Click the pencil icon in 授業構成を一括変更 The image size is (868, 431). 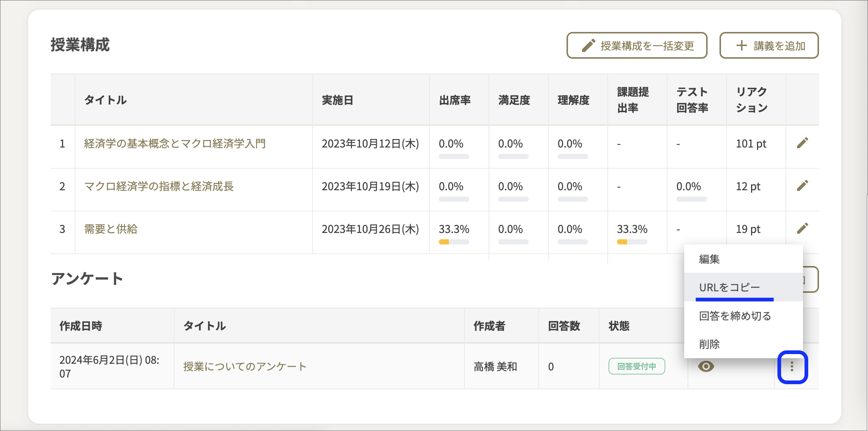(588, 46)
